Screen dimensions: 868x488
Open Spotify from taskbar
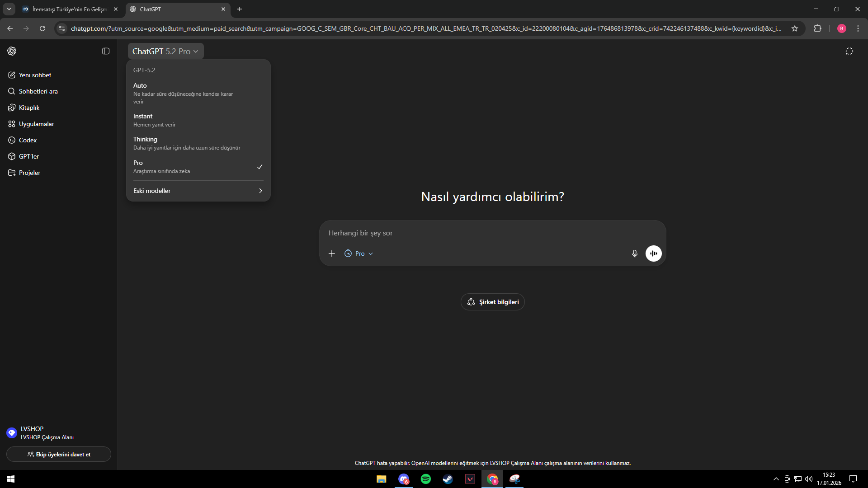(x=426, y=479)
